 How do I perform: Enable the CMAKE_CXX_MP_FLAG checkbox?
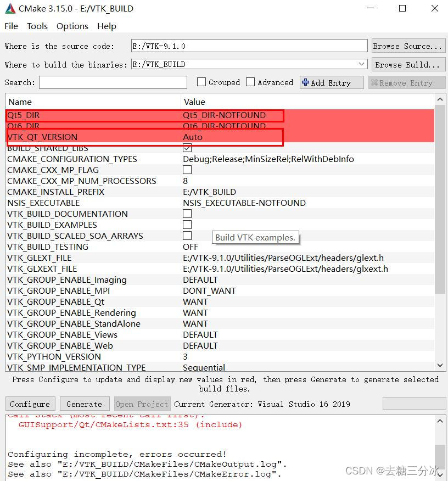coord(187,170)
